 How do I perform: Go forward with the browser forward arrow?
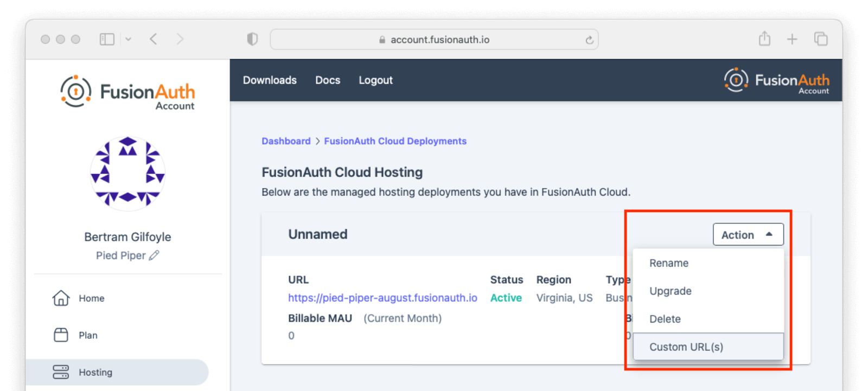180,39
